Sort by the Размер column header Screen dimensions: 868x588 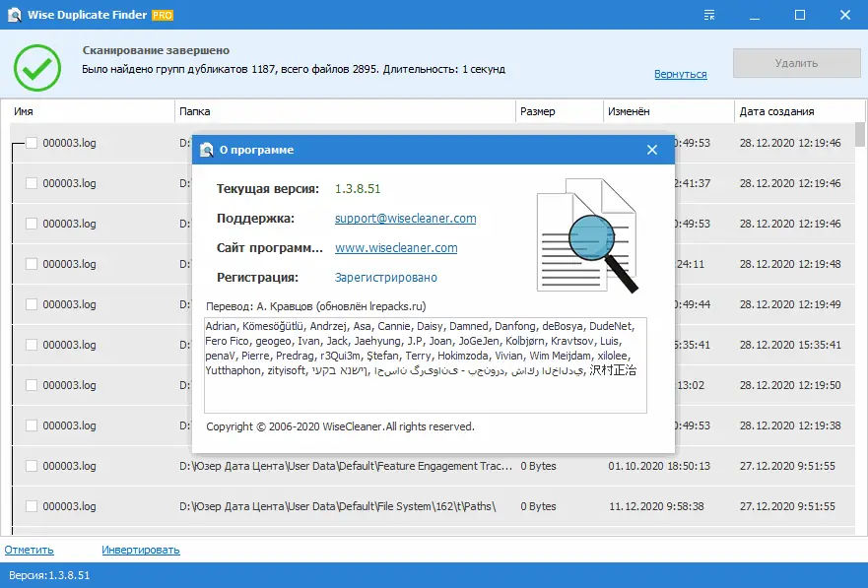(559, 111)
